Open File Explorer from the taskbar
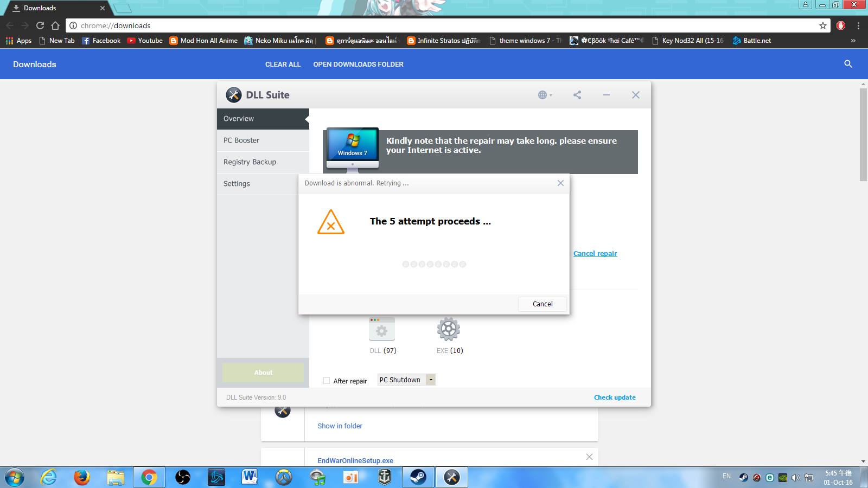This screenshot has width=868, height=488. pos(116,477)
